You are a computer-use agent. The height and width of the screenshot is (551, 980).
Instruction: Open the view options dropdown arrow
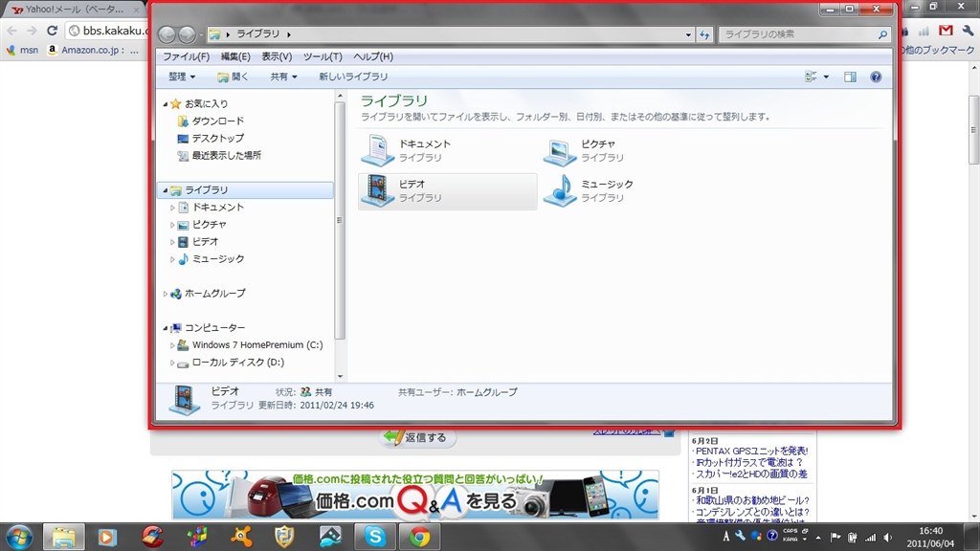click(x=826, y=77)
